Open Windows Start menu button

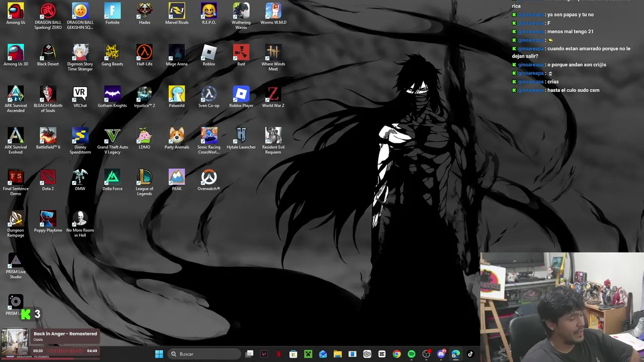(159, 354)
